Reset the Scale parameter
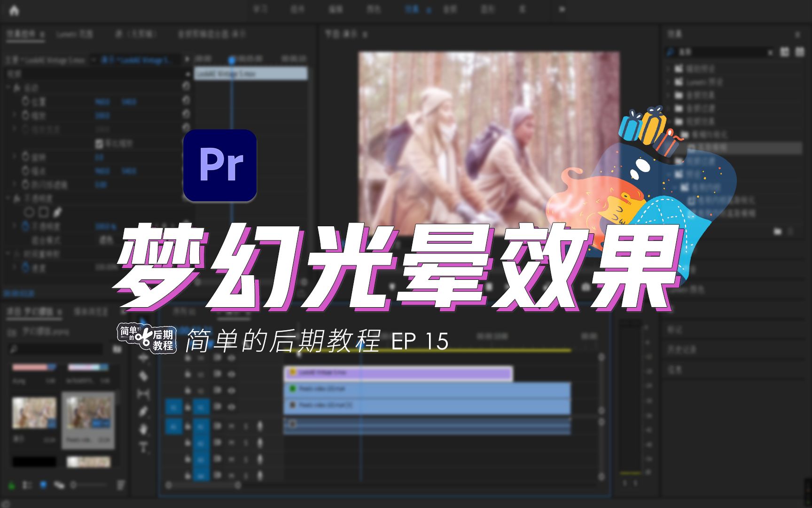The image size is (812, 508). coord(186,113)
